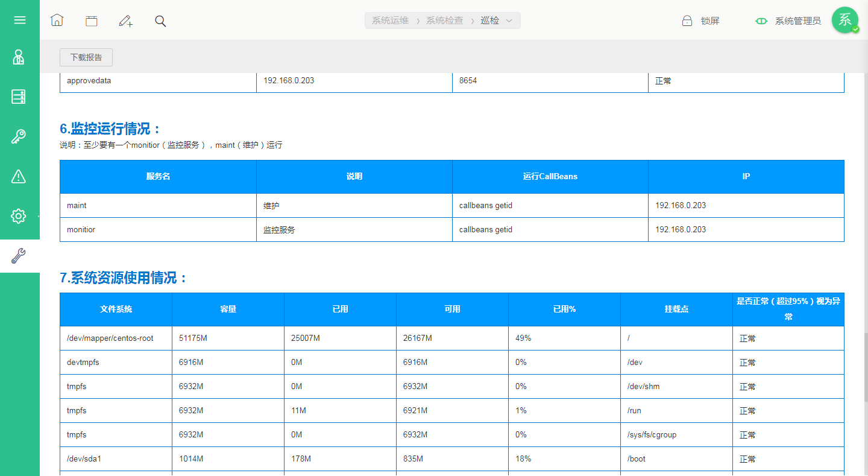This screenshot has width=868, height=476.
Task: Click the 锁屏 text link
Action: 710,21
